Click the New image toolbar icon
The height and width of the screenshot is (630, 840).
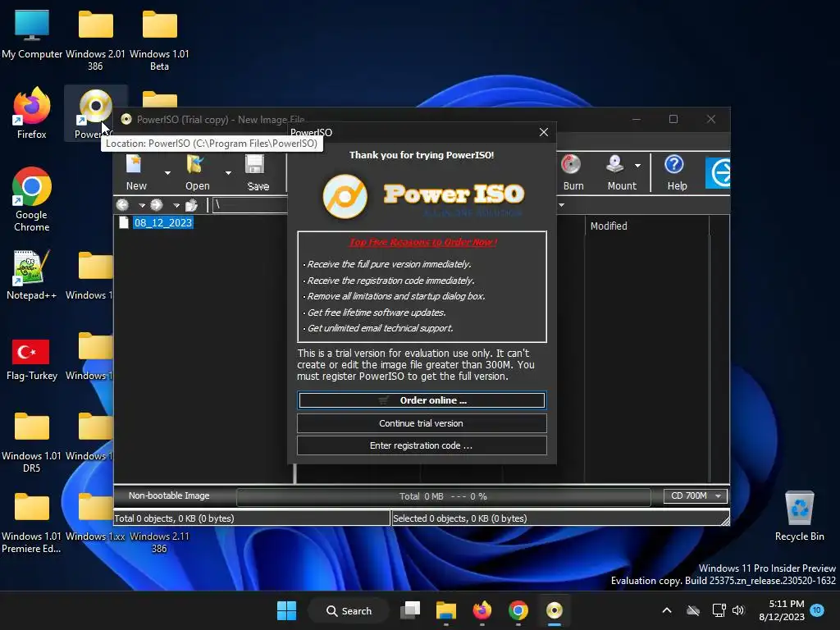coord(135,164)
